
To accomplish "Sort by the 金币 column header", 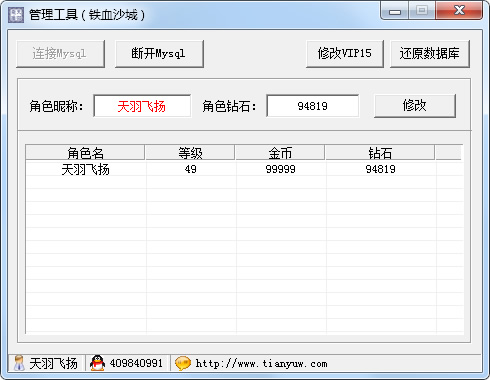I will [x=280, y=153].
